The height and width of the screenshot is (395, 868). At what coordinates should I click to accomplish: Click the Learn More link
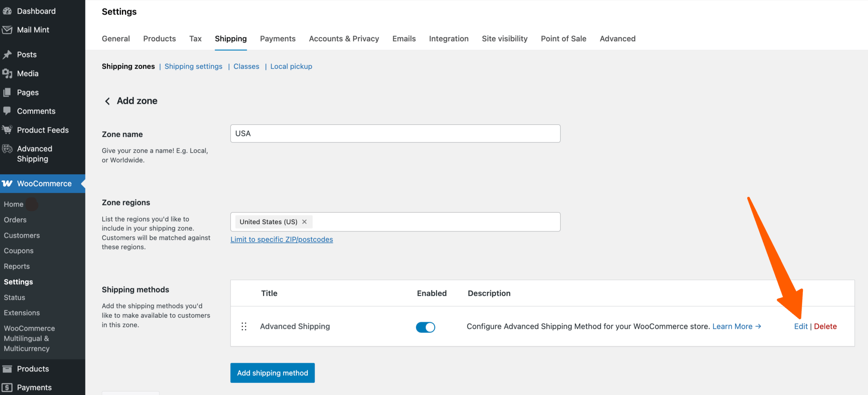coord(736,326)
